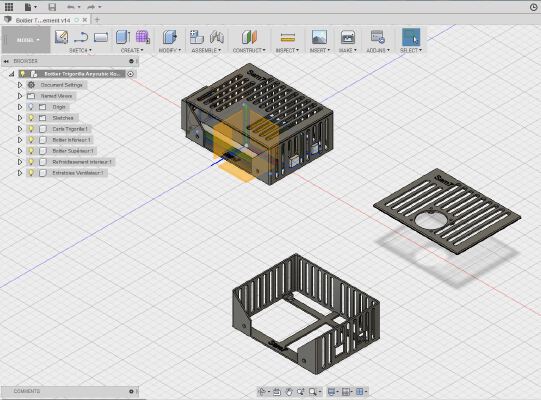Close the Boitier v14 document tab

tap(85, 20)
